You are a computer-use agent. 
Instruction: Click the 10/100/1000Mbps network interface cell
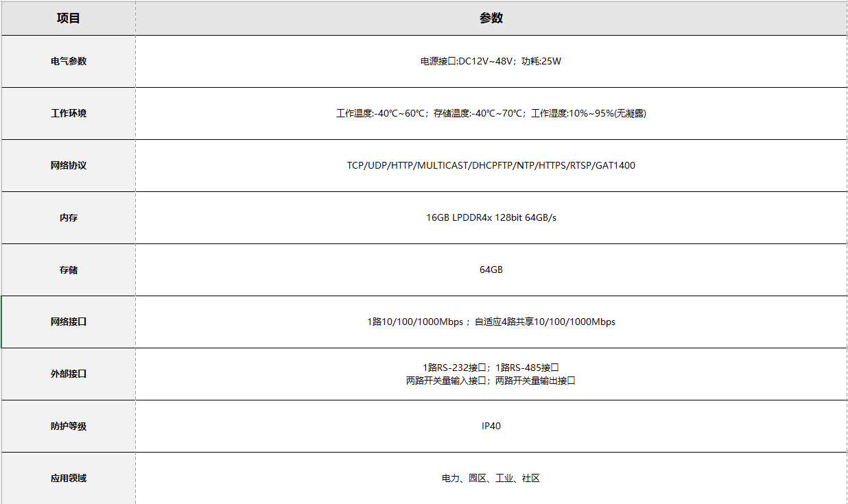[x=491, y=322]
